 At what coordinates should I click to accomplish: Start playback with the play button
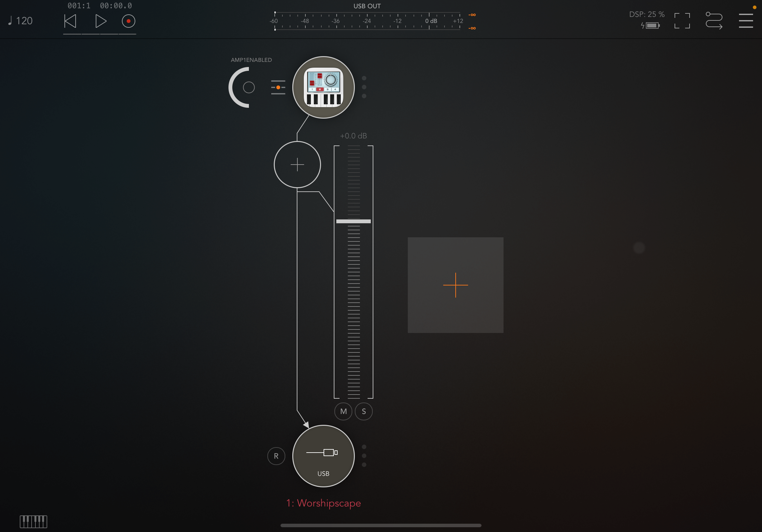101,21
